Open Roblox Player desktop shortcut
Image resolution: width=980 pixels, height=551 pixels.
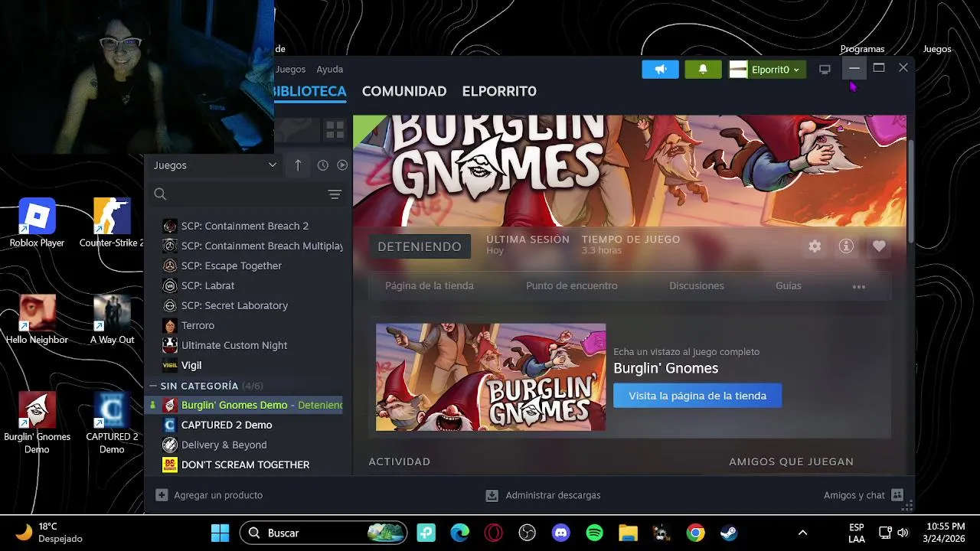[x=37, y=223]
